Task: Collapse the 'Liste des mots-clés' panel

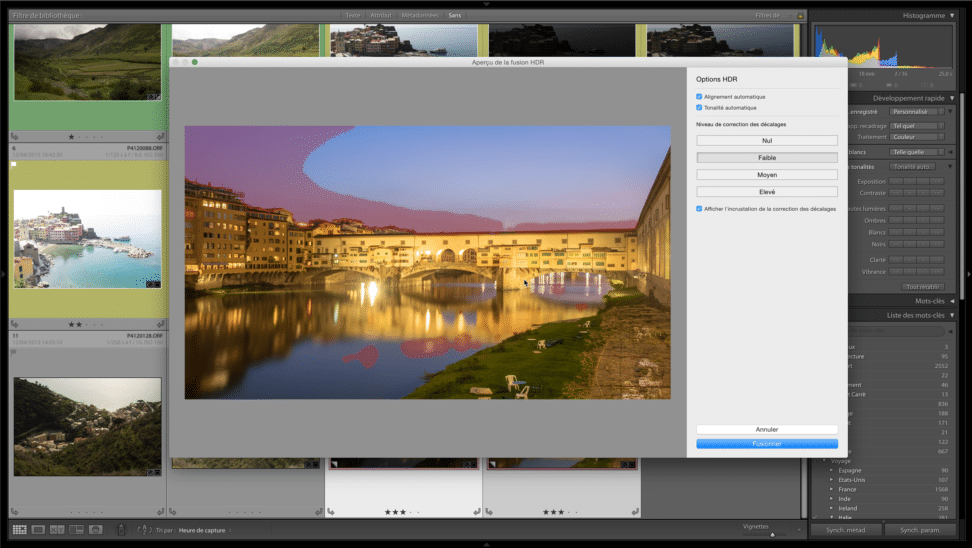Action: coord(952,315)
